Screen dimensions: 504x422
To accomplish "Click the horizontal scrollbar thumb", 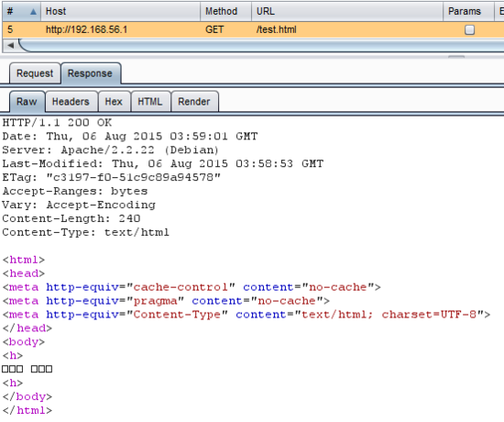I will point(261,45).
